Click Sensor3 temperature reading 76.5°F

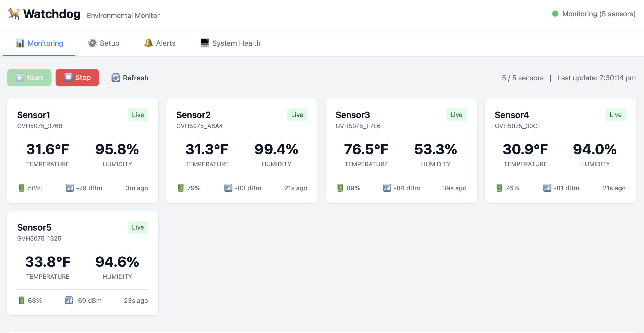(366, 149)
